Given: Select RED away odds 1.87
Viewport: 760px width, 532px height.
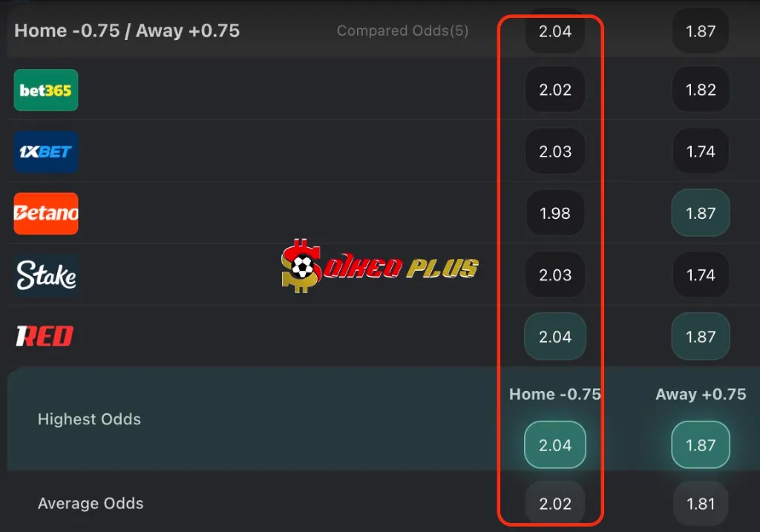Looking at the screenshot, I should (x=701, y=337).
